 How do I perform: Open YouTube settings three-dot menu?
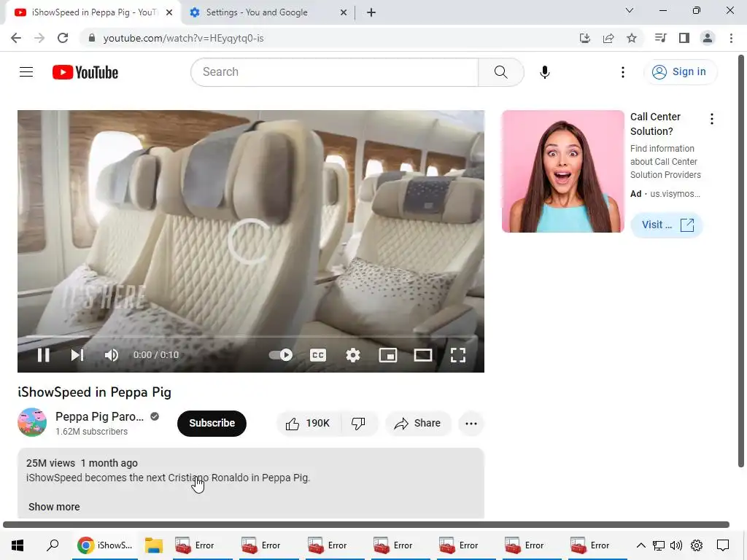(623, 72)
